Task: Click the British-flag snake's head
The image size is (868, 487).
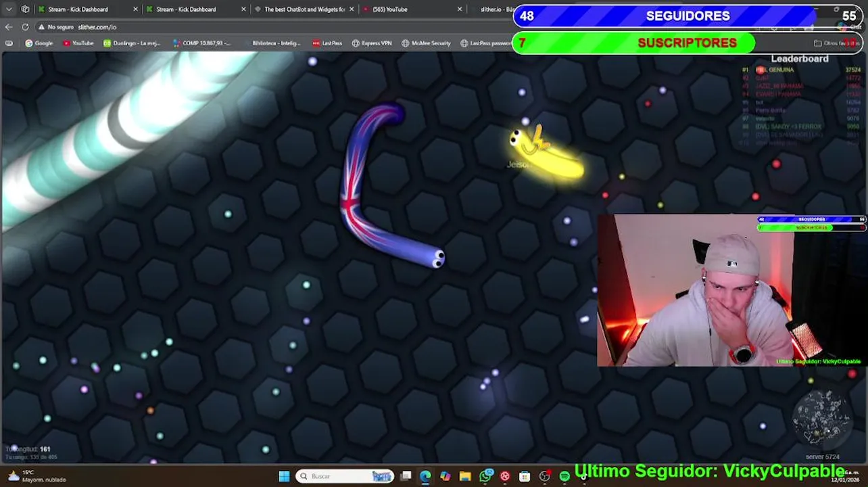Action: point(437,258)
